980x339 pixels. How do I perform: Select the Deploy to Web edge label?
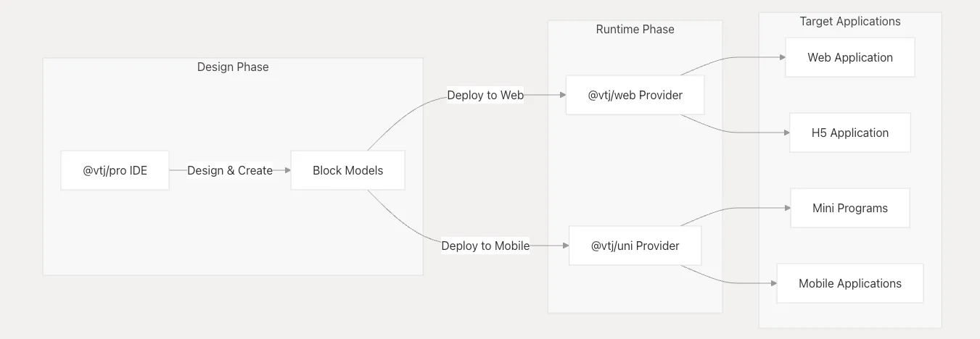coord(485,95)
